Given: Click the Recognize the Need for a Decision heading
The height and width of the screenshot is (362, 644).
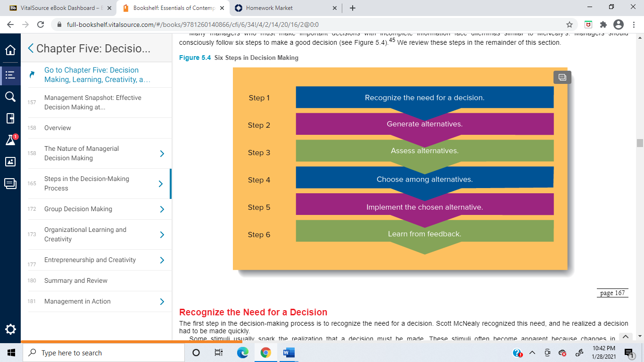Looking at the screenshot, I should (253, 313).
